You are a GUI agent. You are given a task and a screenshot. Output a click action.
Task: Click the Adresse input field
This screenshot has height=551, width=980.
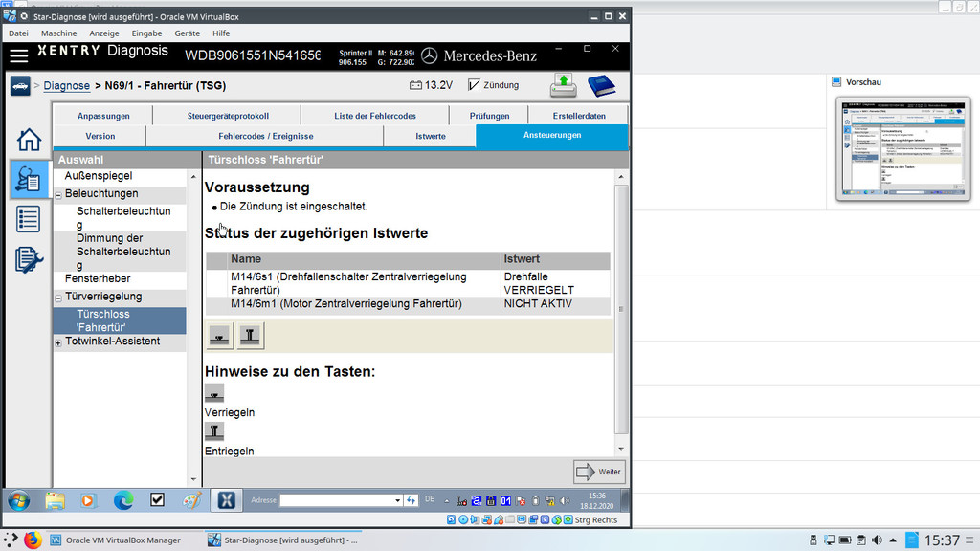tap(336, 500)
